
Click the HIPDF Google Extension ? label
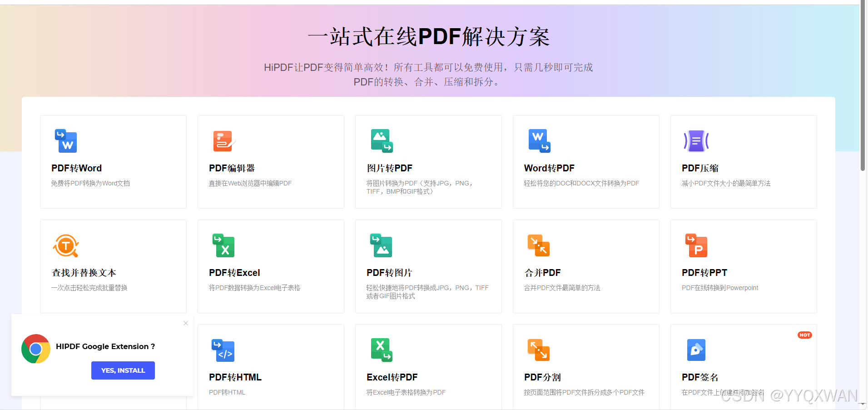105,346
